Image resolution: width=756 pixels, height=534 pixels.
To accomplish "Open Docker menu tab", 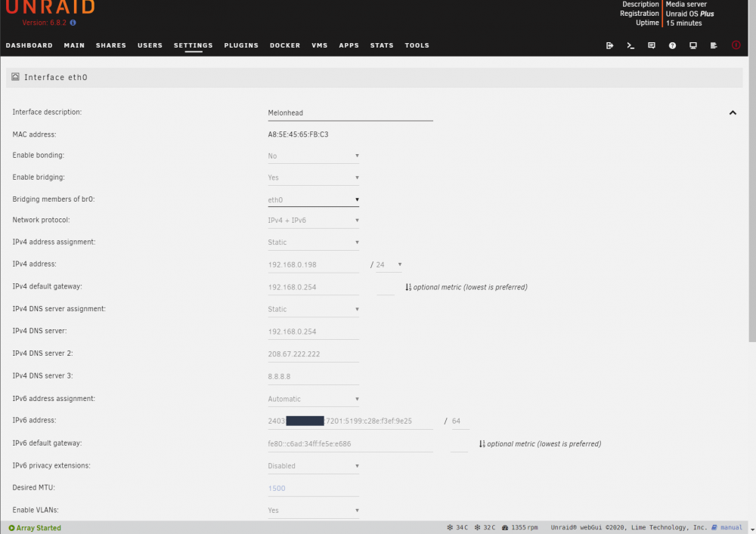I will pos(285,45).
